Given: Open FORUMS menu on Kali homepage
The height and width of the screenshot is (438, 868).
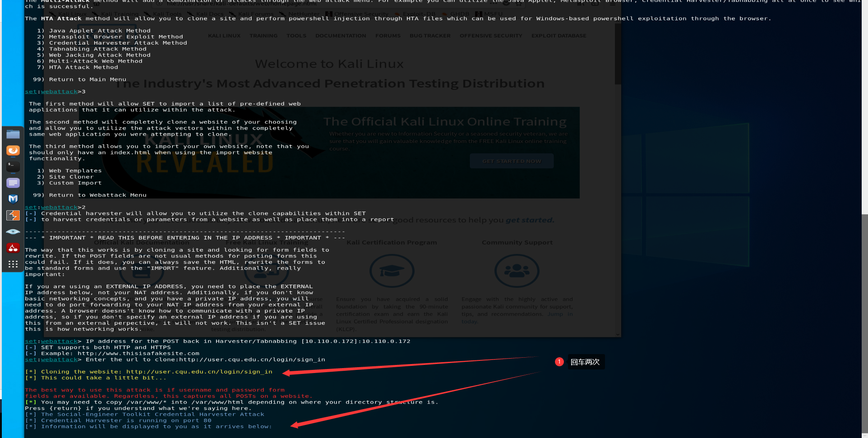Looking at the screenshot, I should click(388, 36).
